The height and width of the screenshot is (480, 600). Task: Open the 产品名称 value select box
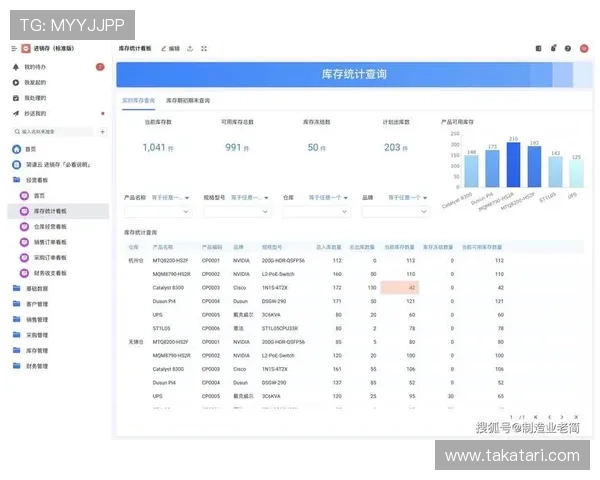tap(158, 211)
